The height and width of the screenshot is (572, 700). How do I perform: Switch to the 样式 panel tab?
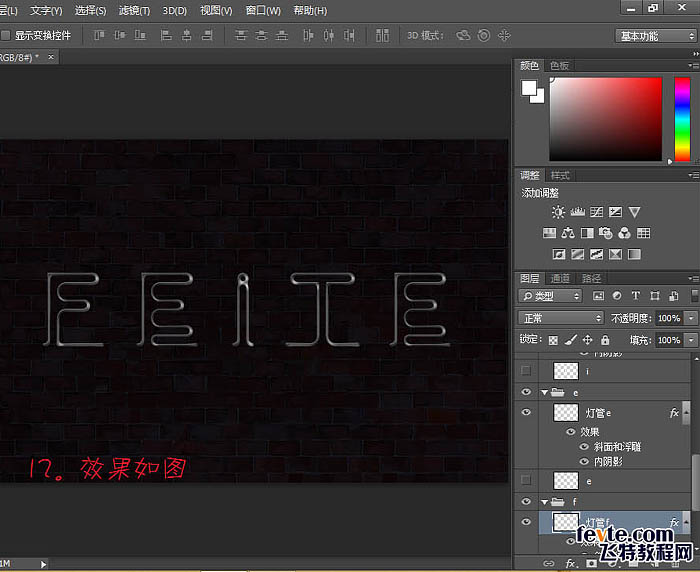coord(560,175)
